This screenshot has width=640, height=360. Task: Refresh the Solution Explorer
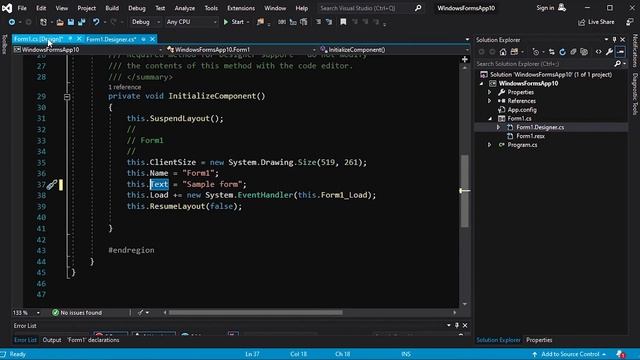pos(562,52)
